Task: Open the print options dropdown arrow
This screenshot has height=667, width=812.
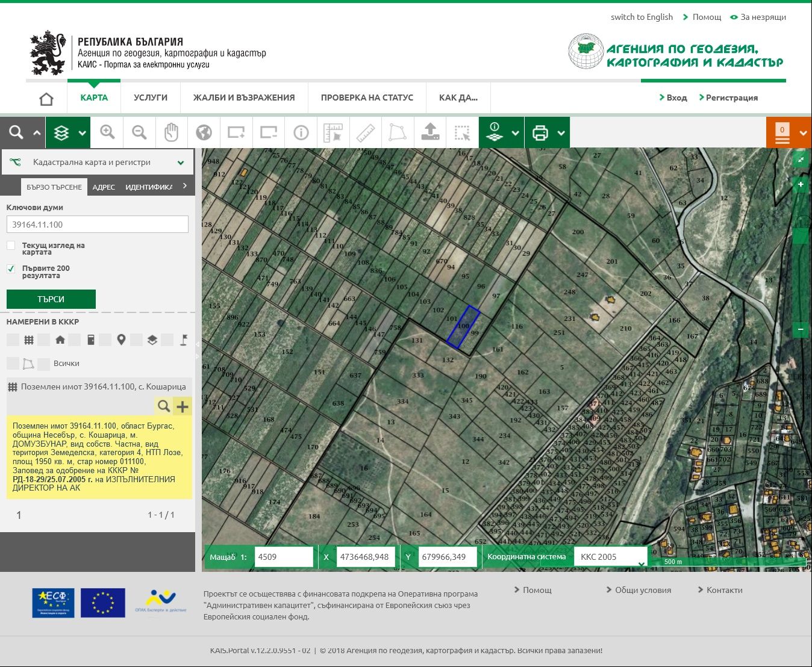Action: [x=561, y=132]
